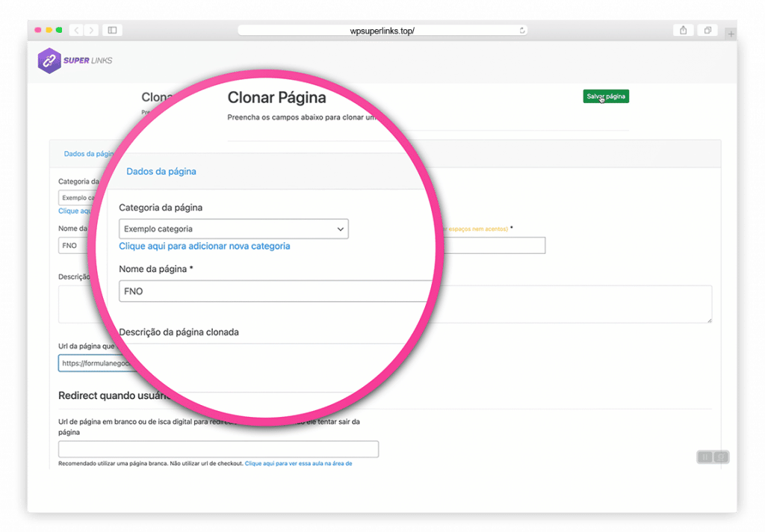The image size is (765, 532).
Task: Reload the page from the address bar
Action: [x=522, y=31]
